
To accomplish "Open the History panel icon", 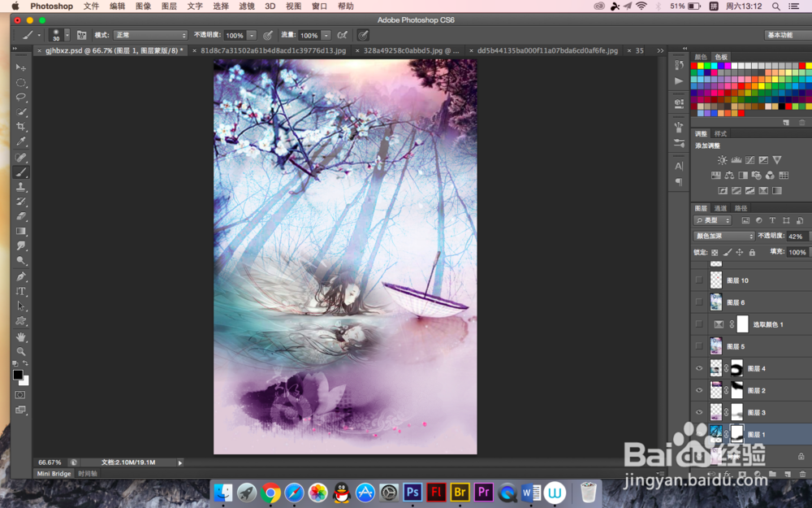I will click(679, 65).
